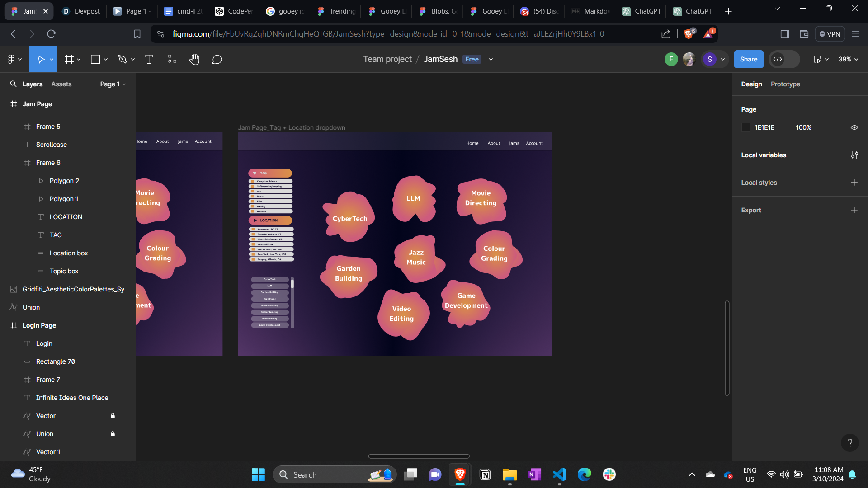Expand the Polygon 2 layer
The height and width of the screenshot is (488, 868).
[x=41, y=181]
